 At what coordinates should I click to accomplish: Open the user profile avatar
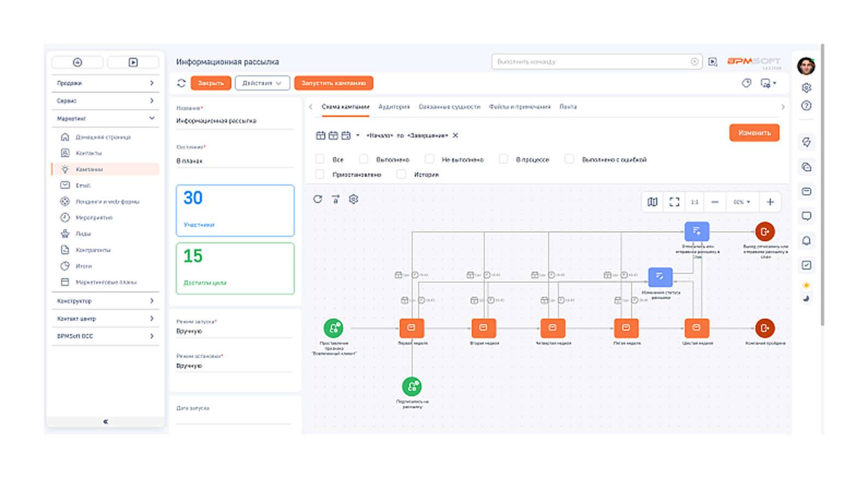(806, 65)
